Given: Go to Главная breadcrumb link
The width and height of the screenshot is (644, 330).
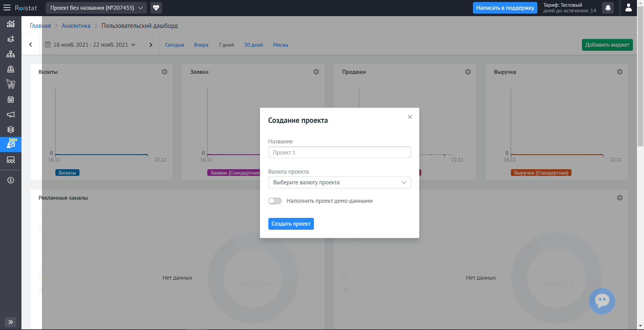Looking at the screenshot, I should coord(40,26).
